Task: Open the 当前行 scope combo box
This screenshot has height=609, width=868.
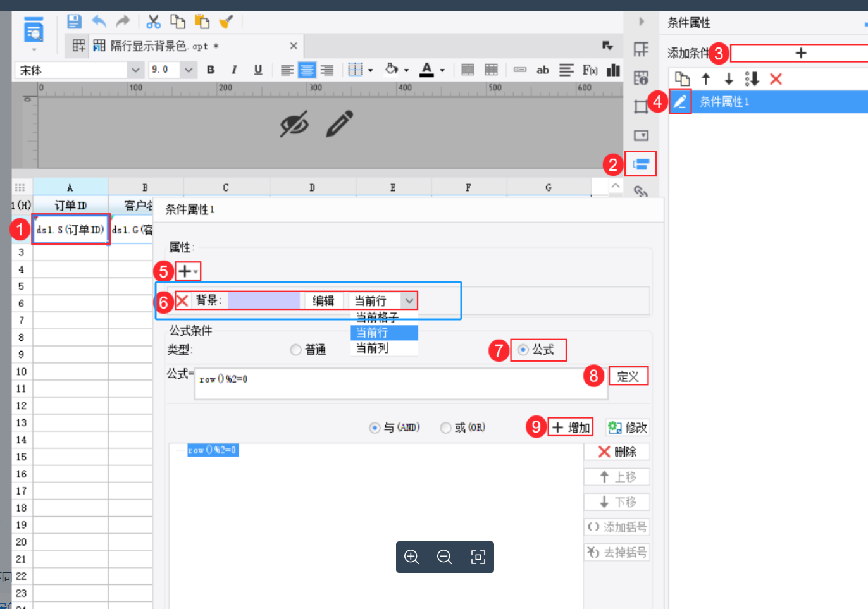Action: point(383,300)
